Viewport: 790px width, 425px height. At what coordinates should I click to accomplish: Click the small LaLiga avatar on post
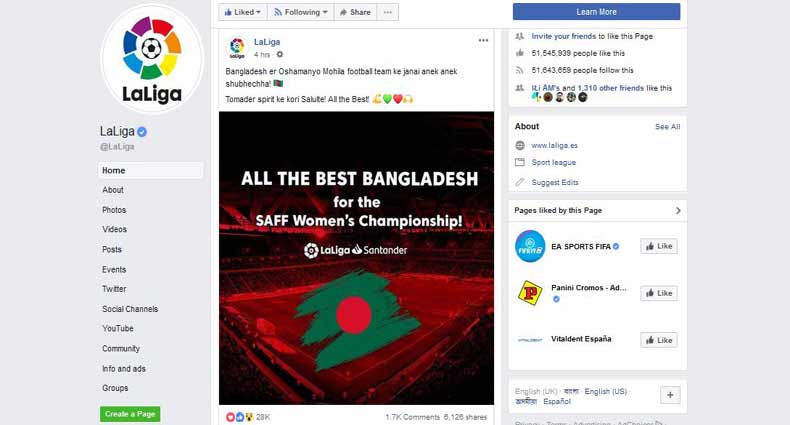(237, 46)
